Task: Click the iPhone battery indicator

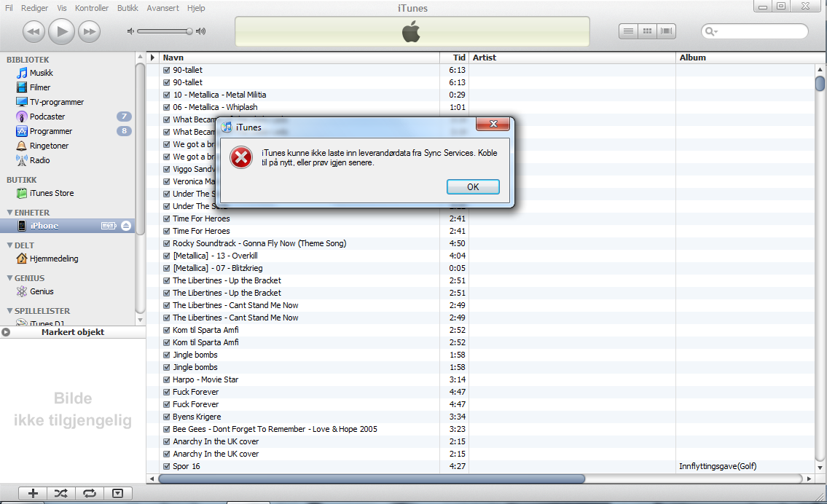Action: pos(109,226)
